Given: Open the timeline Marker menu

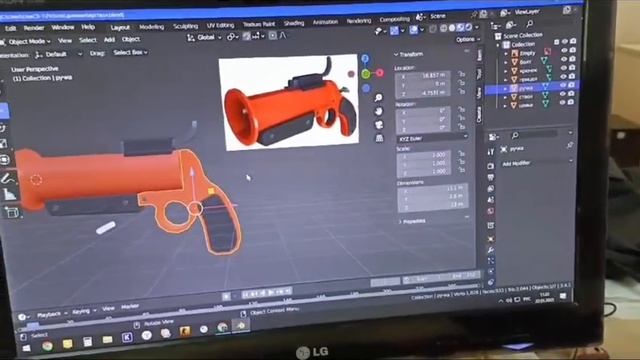Looking at the screenshot, I should tap(130, 306).
